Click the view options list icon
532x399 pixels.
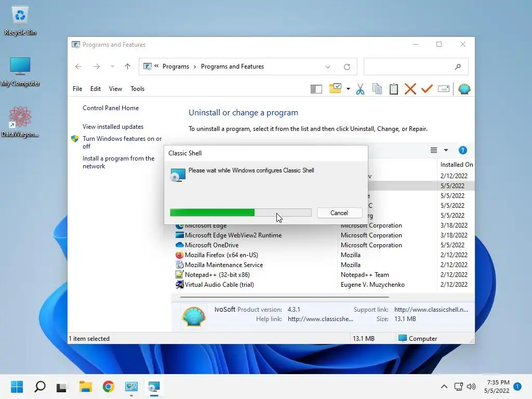pos(434,150)
